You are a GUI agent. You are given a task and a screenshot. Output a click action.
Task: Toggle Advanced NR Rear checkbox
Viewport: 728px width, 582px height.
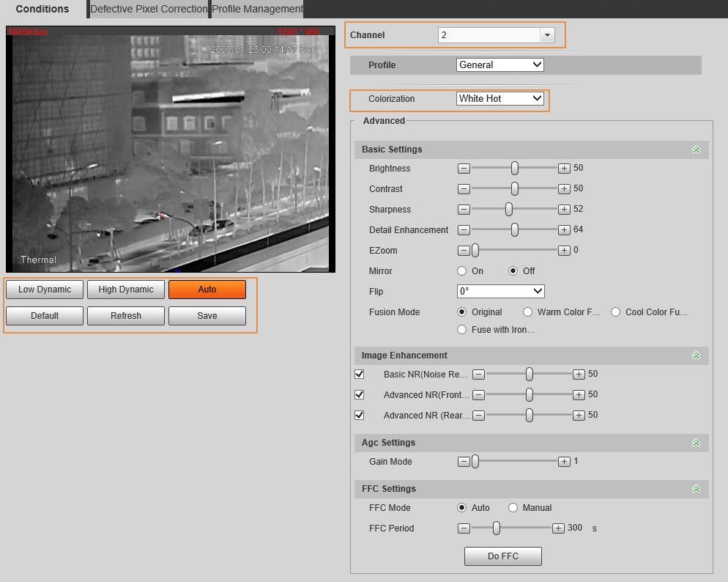tap(359, 416)
